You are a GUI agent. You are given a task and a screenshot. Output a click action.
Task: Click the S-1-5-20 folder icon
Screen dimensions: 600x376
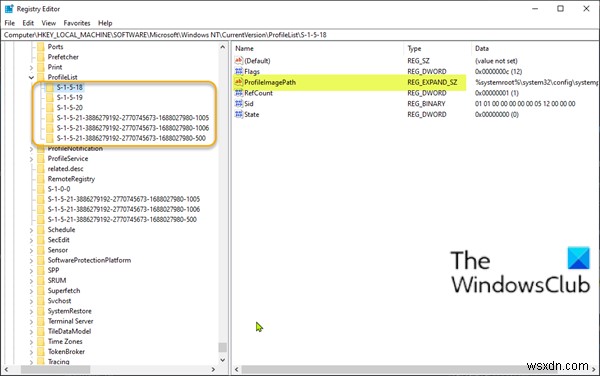[50, 107]
